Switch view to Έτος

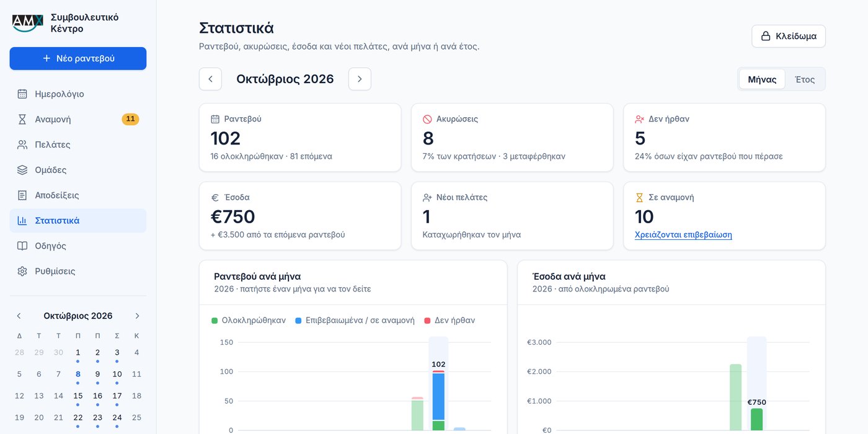click(x=805, y=79)
